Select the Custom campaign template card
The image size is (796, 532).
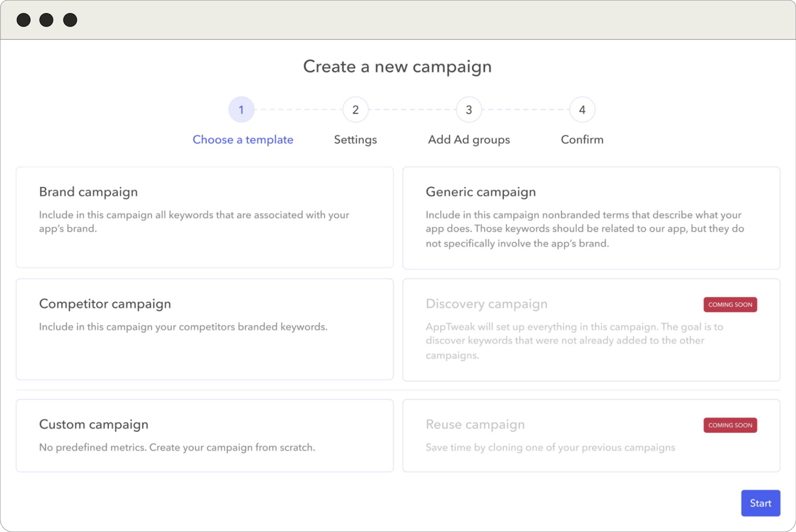click(204, 435)
